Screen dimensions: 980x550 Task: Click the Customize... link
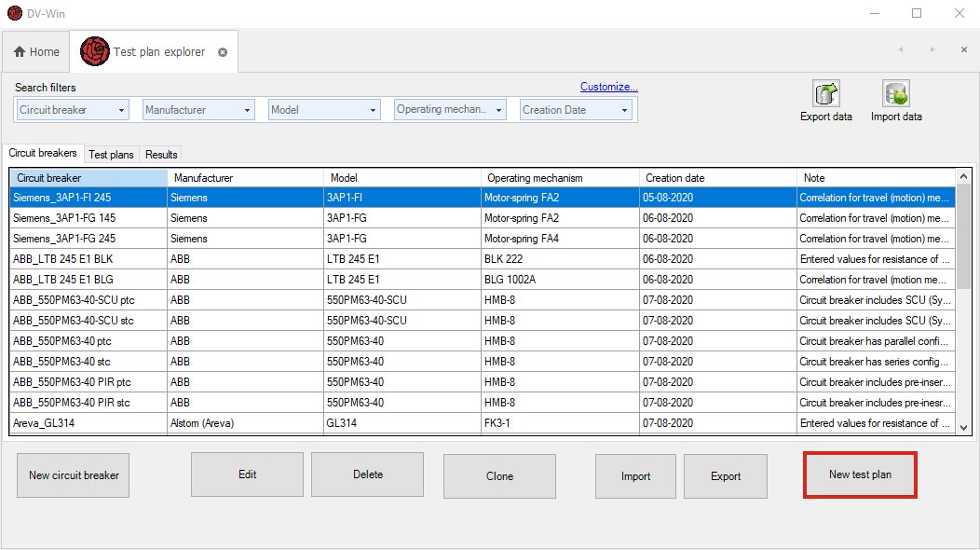(608, 87)
